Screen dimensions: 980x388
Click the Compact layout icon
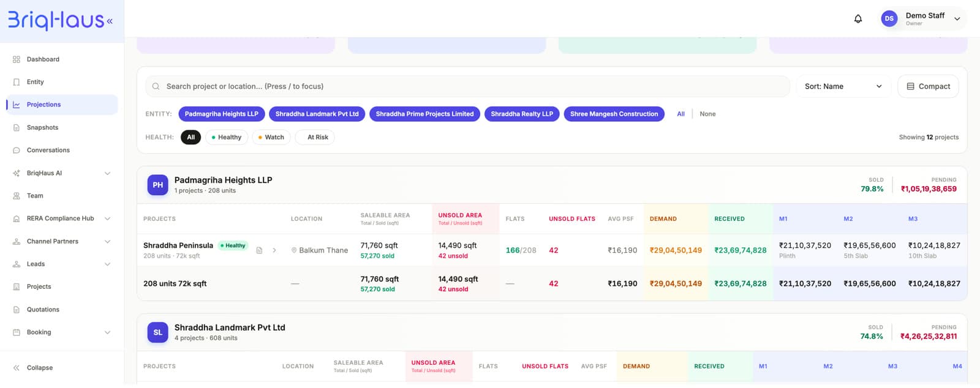pyautogui.click(x=911, y=86)
